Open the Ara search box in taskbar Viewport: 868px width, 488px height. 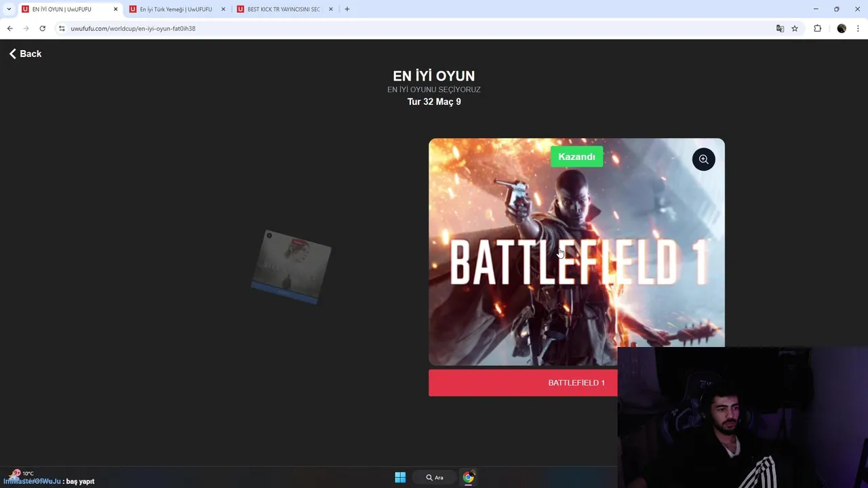(435, 477)
